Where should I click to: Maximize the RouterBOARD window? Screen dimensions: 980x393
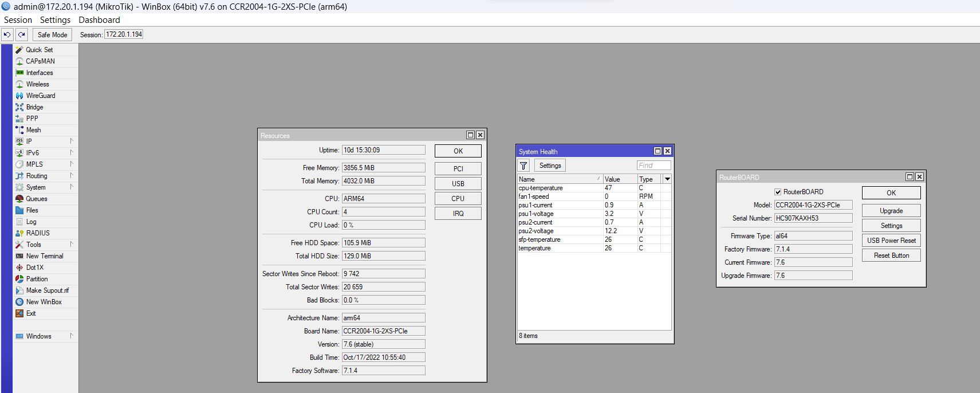pyautogui.click(x=910, y=177)
